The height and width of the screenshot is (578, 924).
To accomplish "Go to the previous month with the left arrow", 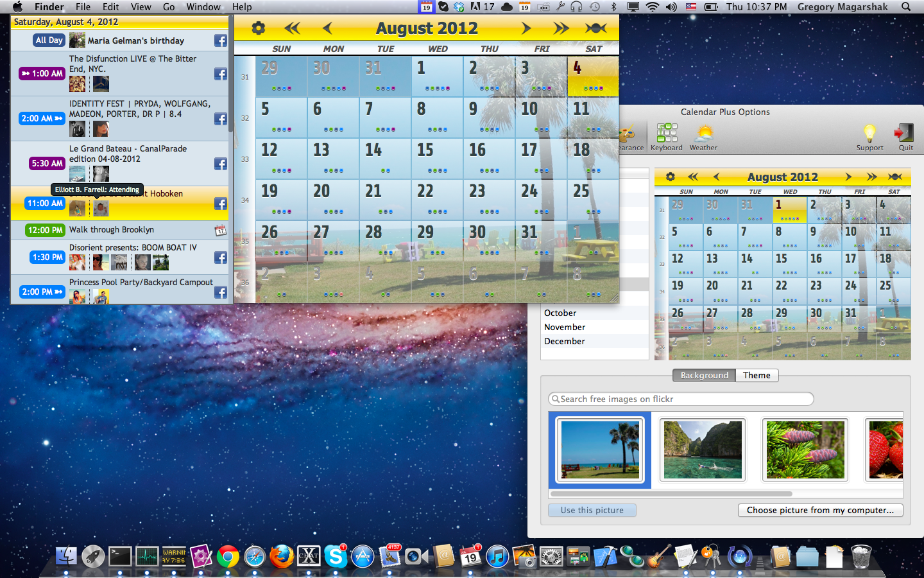I will 327,28.
